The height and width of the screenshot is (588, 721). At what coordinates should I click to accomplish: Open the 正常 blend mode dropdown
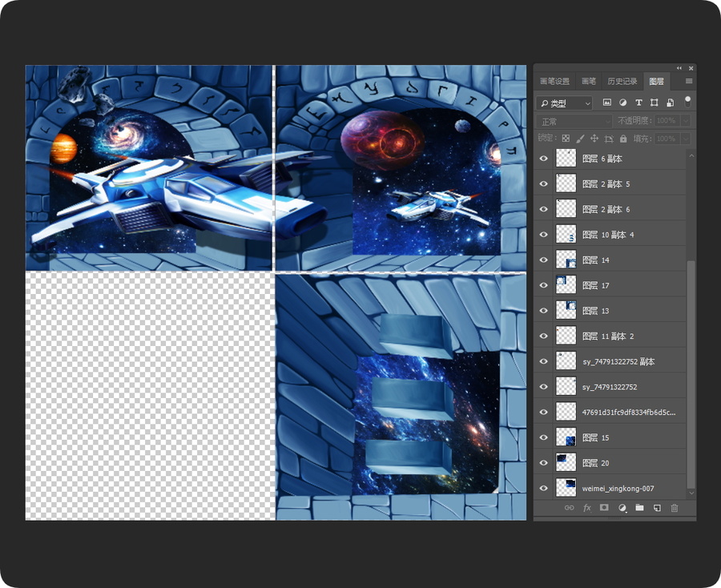point(574,122)
